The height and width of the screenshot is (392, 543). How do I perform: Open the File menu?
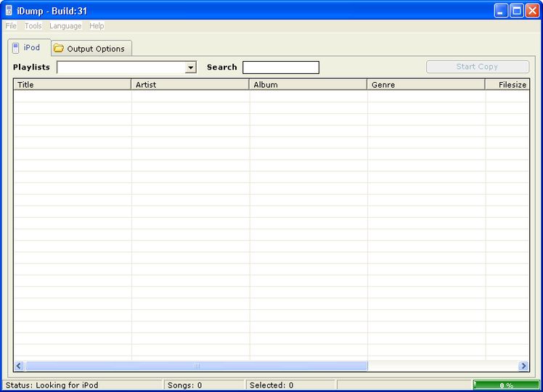(x=11, y=26)
